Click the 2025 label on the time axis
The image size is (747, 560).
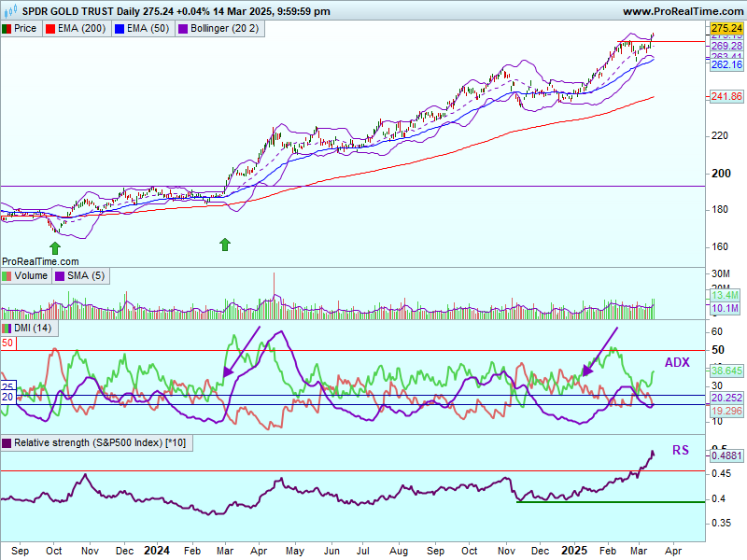click(576, 551)
